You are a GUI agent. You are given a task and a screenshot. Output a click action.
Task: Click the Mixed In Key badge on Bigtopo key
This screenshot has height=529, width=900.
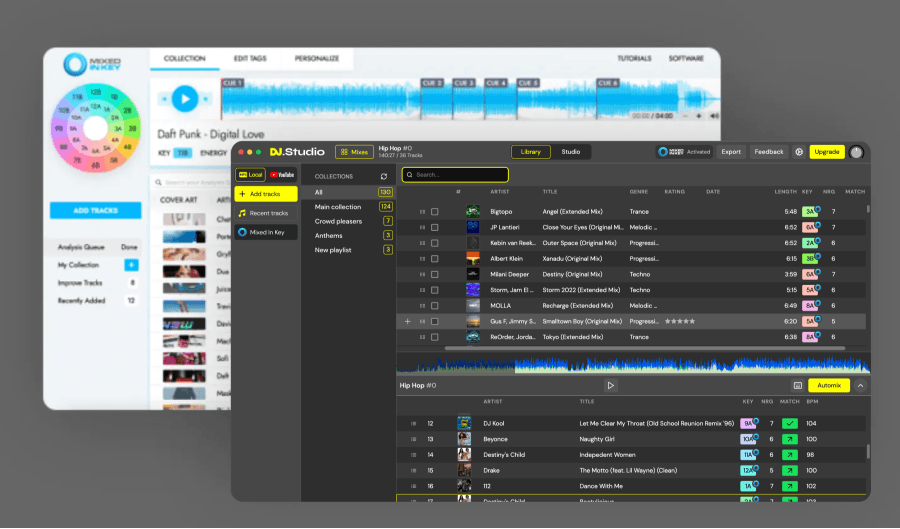pos(817,209)
